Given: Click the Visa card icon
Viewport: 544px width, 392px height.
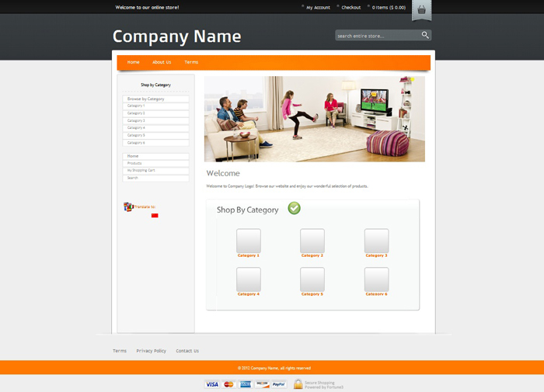Looking at the screenshot, I should [x=211, y=384].
